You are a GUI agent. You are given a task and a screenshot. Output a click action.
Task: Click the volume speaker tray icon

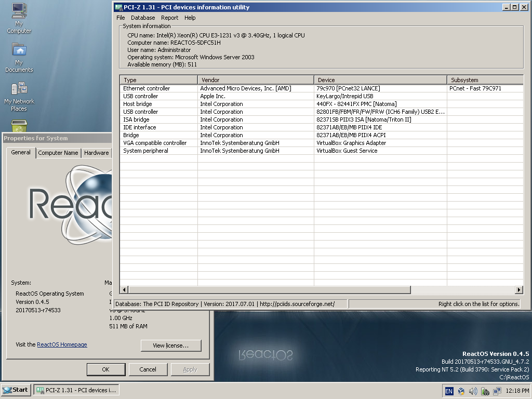click(x=473, y=391)
